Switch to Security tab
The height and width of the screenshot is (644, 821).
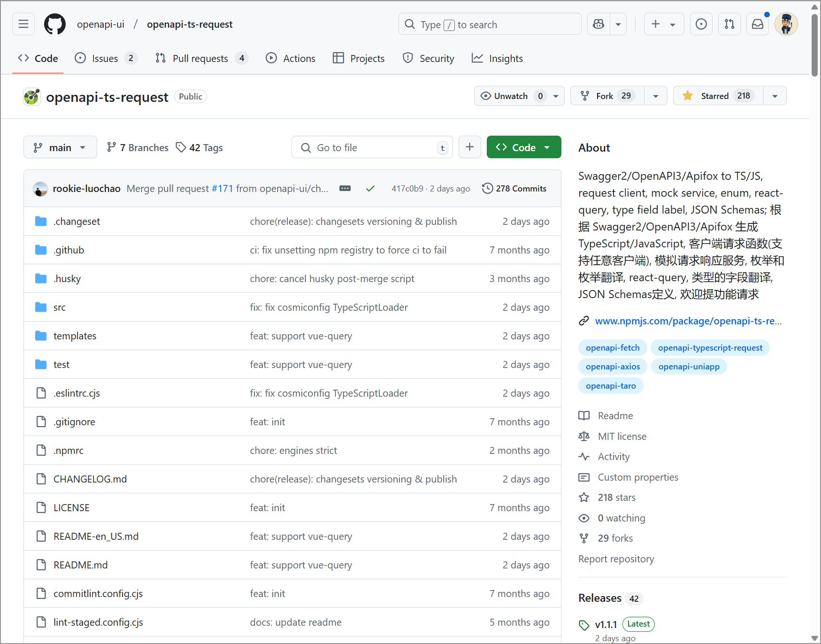coord(429,58)
